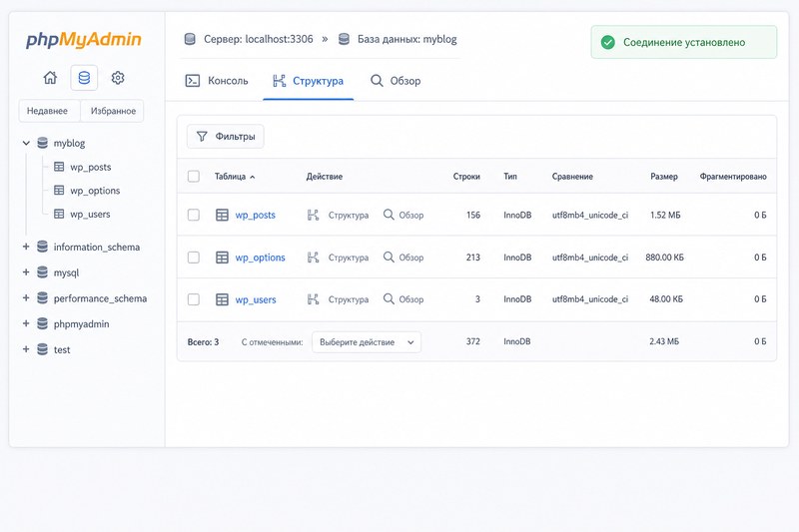Click browse magnifier icon in wp_posts row

click(x=389, y=215)
